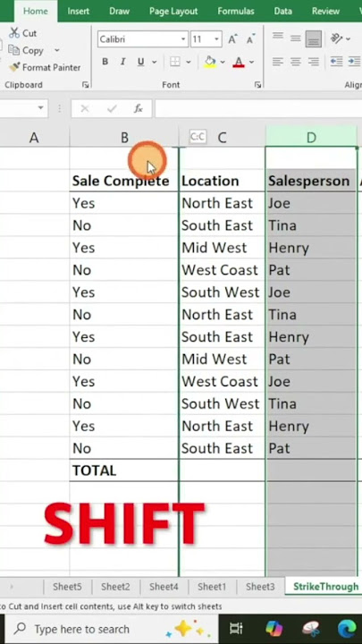Open the Font dialog launcher
The width and height of the screenshot is (362, 644).
257,85
